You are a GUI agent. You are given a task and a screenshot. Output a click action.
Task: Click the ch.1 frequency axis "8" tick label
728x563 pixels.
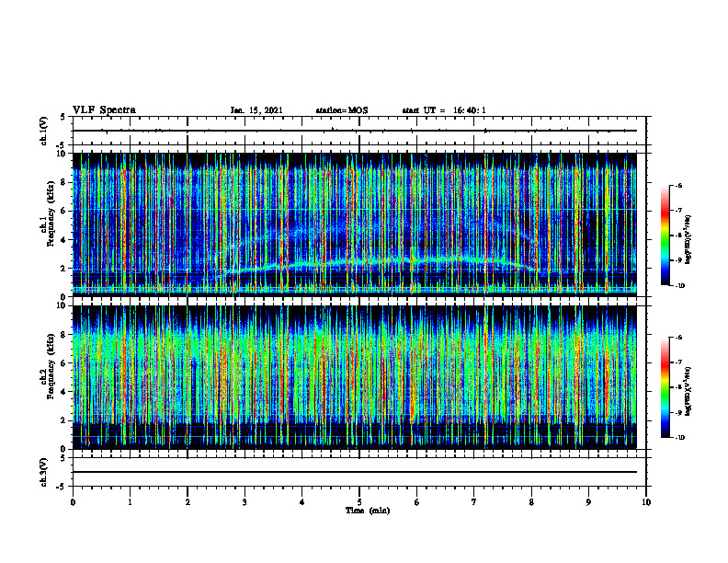[x=64, y=182]
